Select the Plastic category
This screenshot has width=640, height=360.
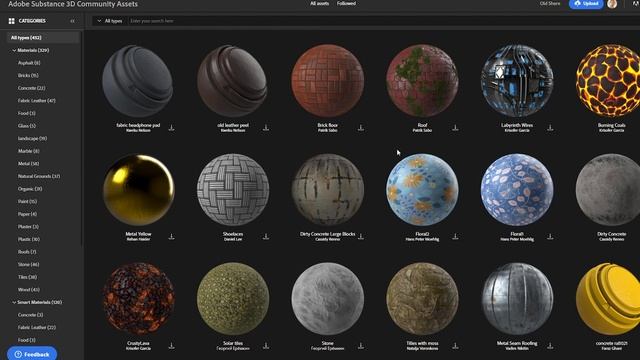click(x=29, y=239)
